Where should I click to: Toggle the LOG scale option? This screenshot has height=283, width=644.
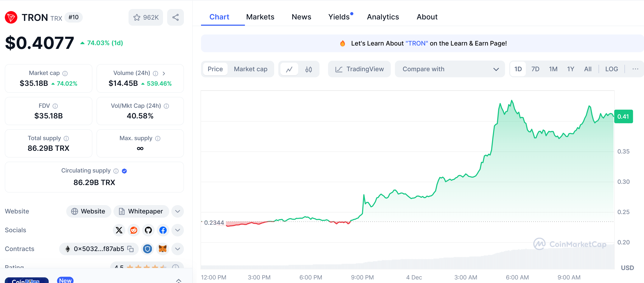611,69
